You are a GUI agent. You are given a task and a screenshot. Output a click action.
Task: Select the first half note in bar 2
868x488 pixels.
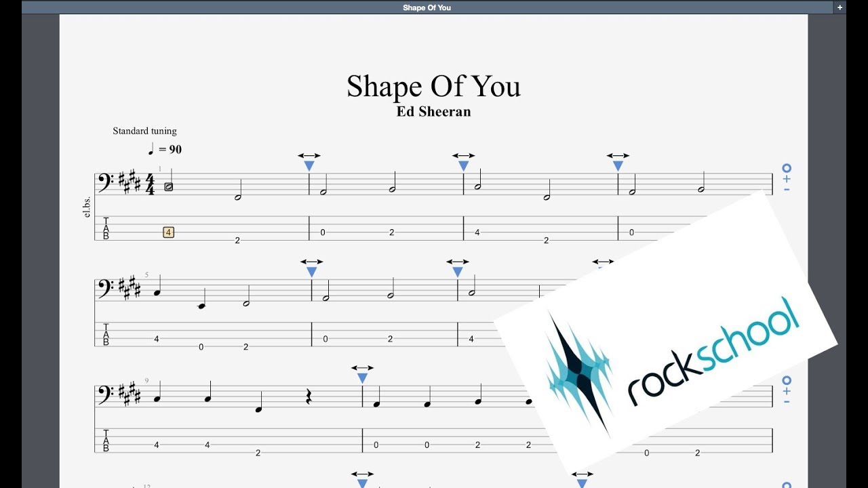pyautogui.click(x=323, y=192)
